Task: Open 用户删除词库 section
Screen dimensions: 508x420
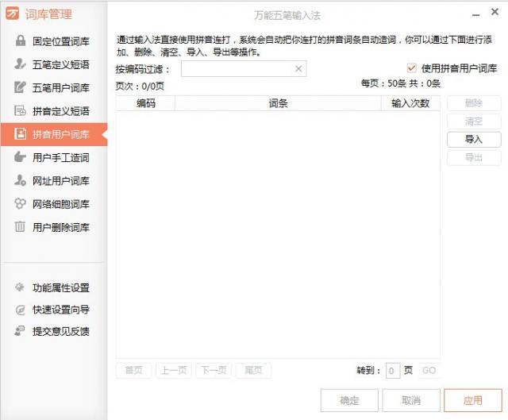Action: [54, 227]
